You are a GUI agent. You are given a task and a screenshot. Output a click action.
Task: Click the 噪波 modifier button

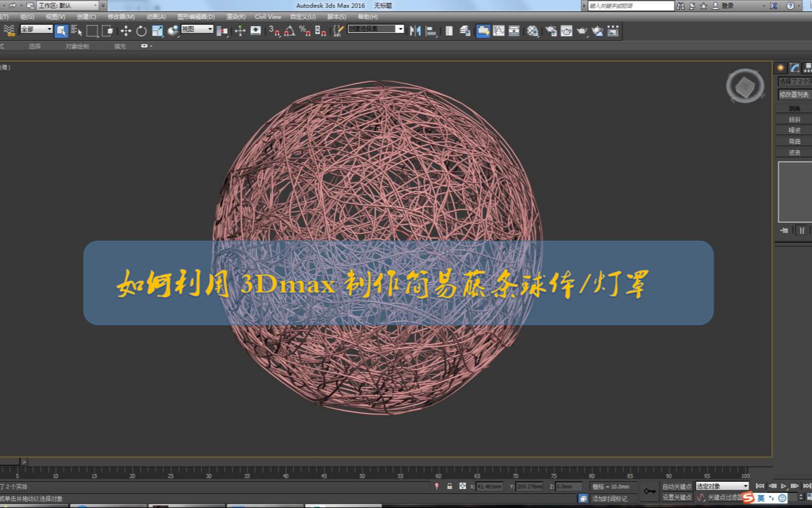(794, 130)
